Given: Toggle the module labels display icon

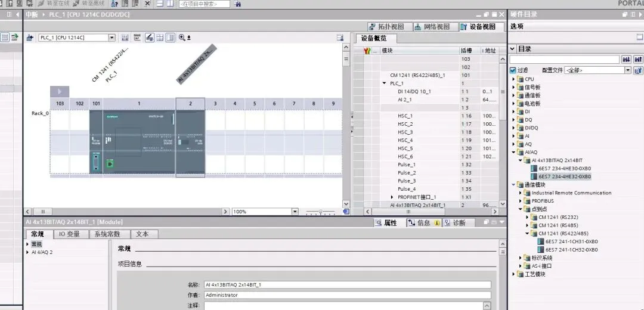Looking at the screenshot, I should 137,38.
